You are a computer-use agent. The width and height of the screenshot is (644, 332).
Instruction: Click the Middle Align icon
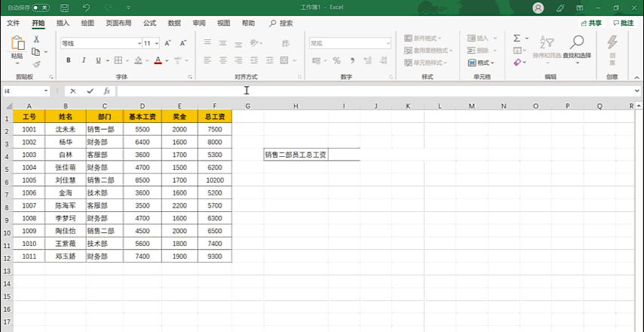[x=223, y=43]
